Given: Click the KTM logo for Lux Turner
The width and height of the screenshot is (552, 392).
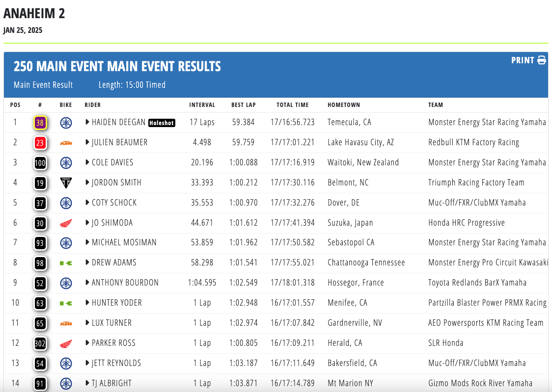Looking at the screenshot, I should tap(66, 323).
